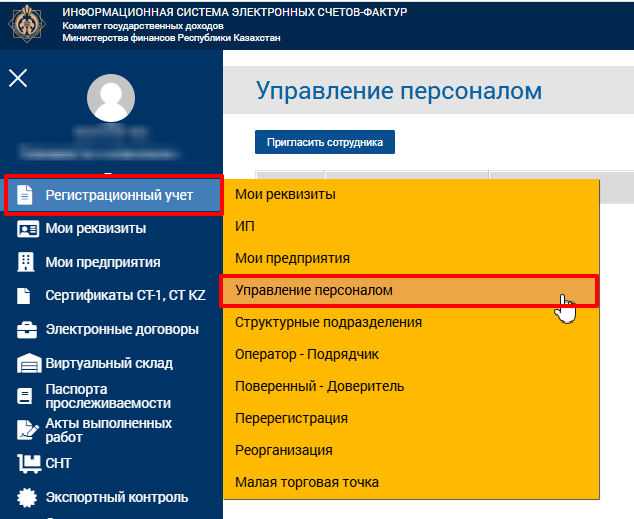Screen dimensions: 634x519
Task: Click the Мои реквизиты ID card icon
Action: [27, 229]
